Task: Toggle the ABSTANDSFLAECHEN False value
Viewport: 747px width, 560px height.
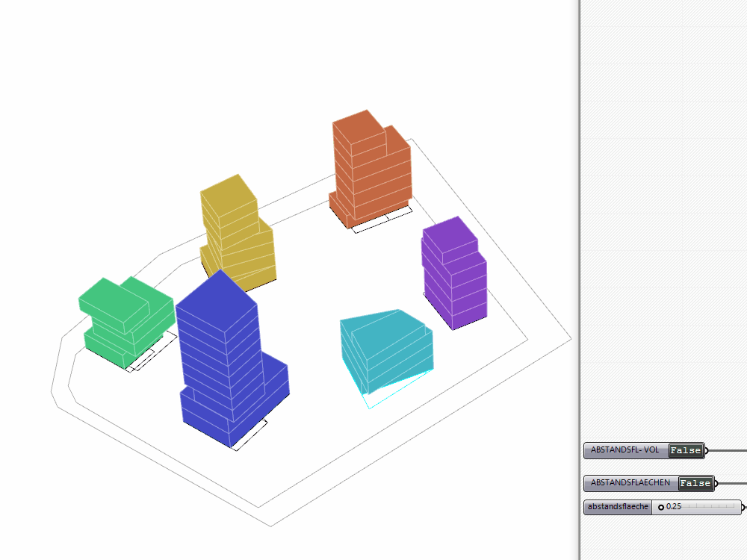Action: pyautogui.click(x=695, y=483)
